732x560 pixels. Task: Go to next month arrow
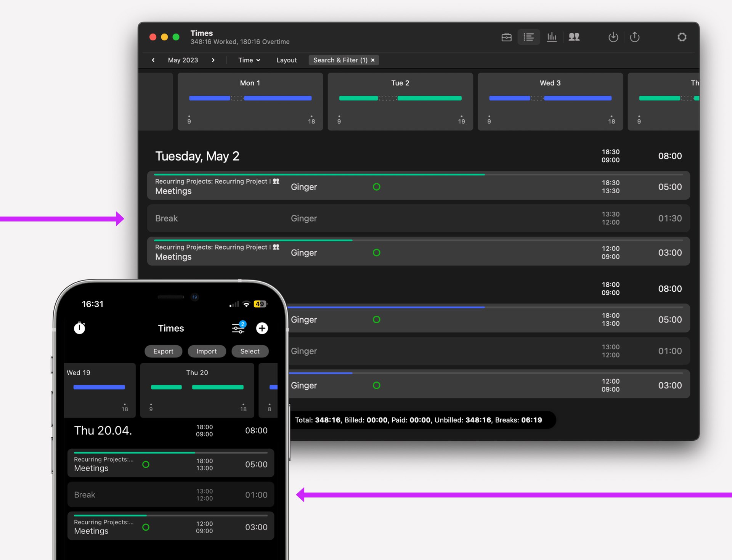tap(213, 60)
